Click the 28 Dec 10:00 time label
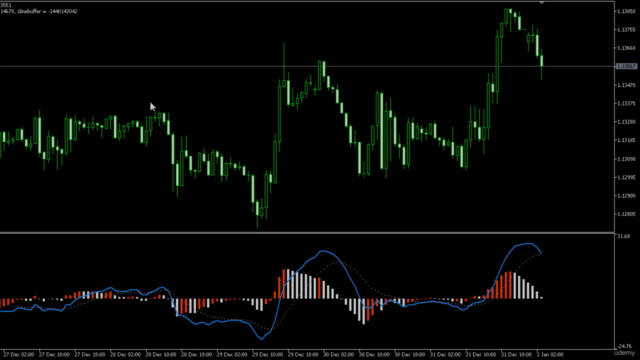 point(161,355)
